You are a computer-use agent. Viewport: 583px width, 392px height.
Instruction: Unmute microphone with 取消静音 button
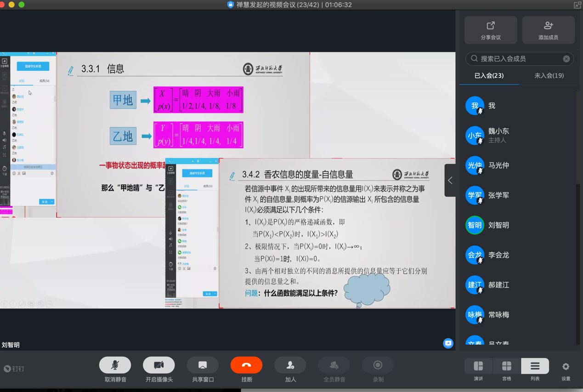coord(115,365)
